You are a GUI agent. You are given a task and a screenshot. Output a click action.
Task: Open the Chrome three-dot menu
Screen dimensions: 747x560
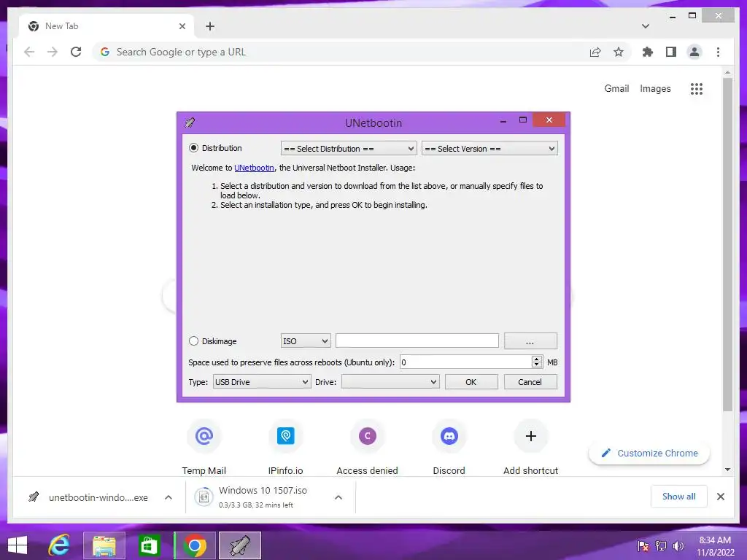(718, 52)
